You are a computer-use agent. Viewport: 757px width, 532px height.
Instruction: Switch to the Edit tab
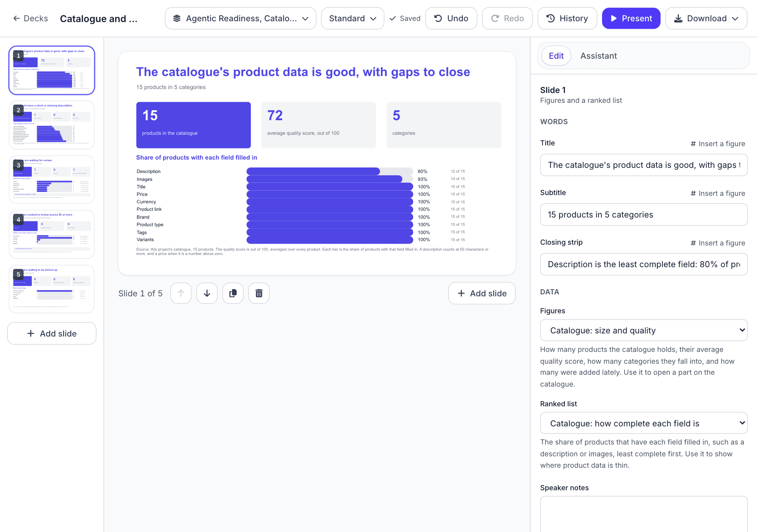556,56
